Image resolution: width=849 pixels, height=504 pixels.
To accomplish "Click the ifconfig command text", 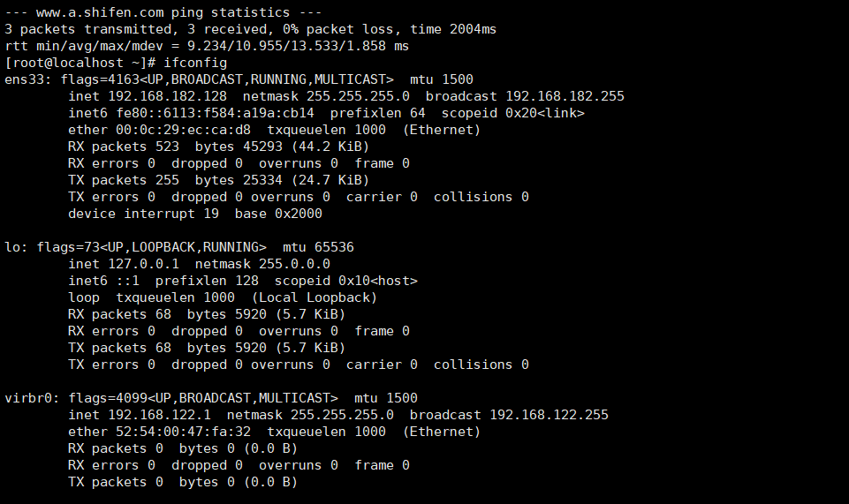I will pyautogui.click(x=195, y=63).
